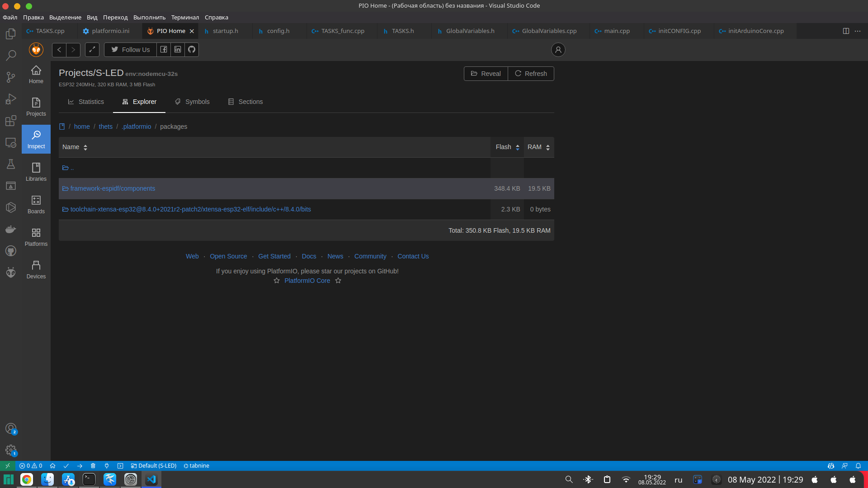The image size is (868, 488).
Task: Click Follow Us Twitter button
Action: (130, 50)
